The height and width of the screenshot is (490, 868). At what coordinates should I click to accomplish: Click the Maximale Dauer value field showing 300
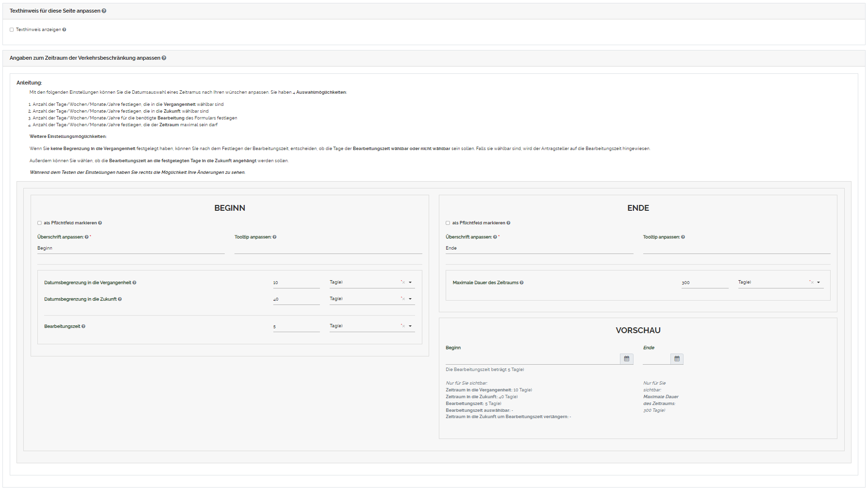pos(704,283)
